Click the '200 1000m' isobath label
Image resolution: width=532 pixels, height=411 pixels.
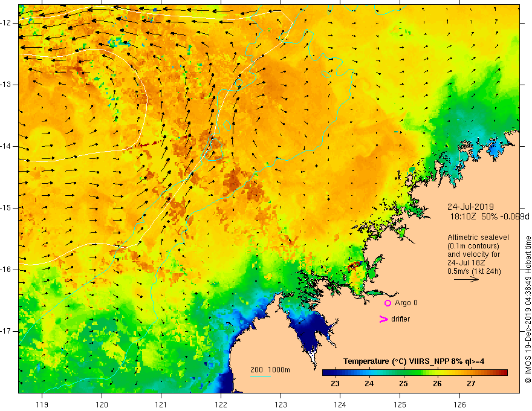point(270,370)
